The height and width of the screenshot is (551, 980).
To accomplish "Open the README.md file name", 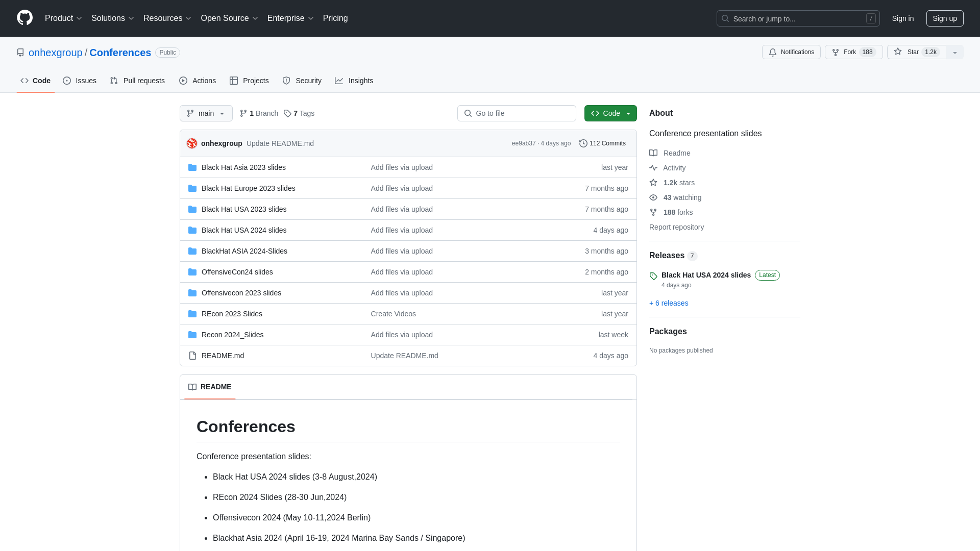I will pyautogui.click(x=223, y=356).
